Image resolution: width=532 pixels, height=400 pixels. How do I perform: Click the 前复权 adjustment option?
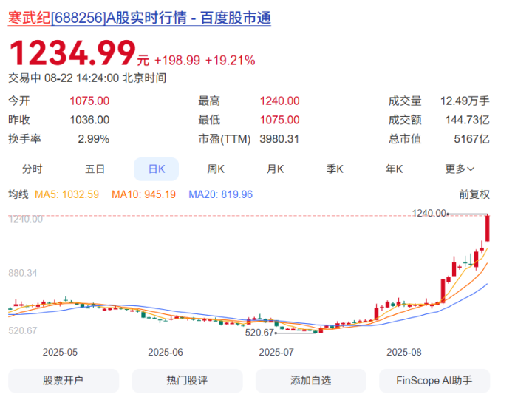click(474, 194)
